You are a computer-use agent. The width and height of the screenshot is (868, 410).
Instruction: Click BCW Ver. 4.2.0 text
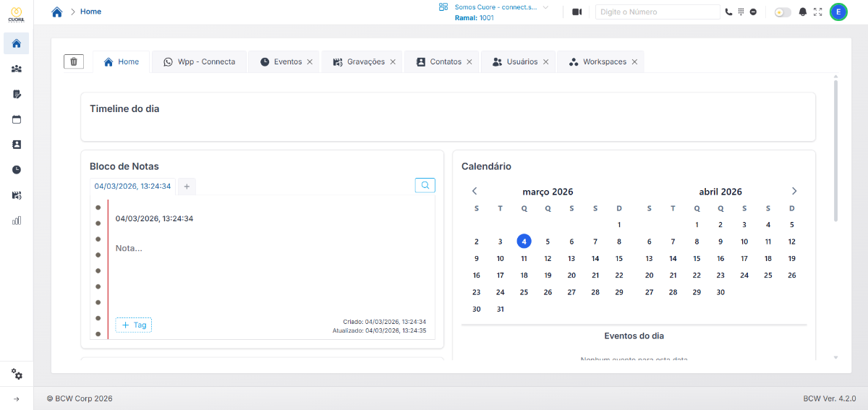pos(830,398)
